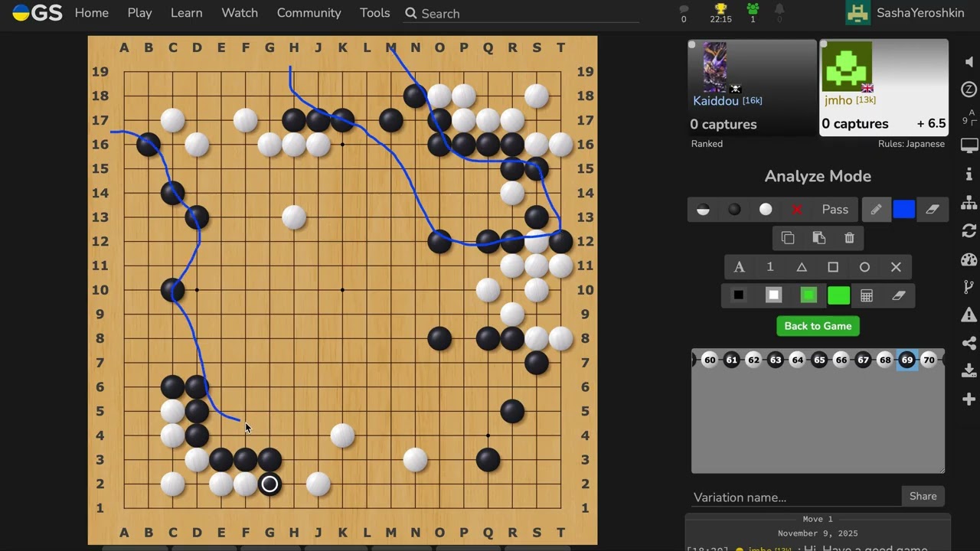Screen dimensions: 980x551
Task: Click the eraser beside the blue swatch
Action: (932, 210)
